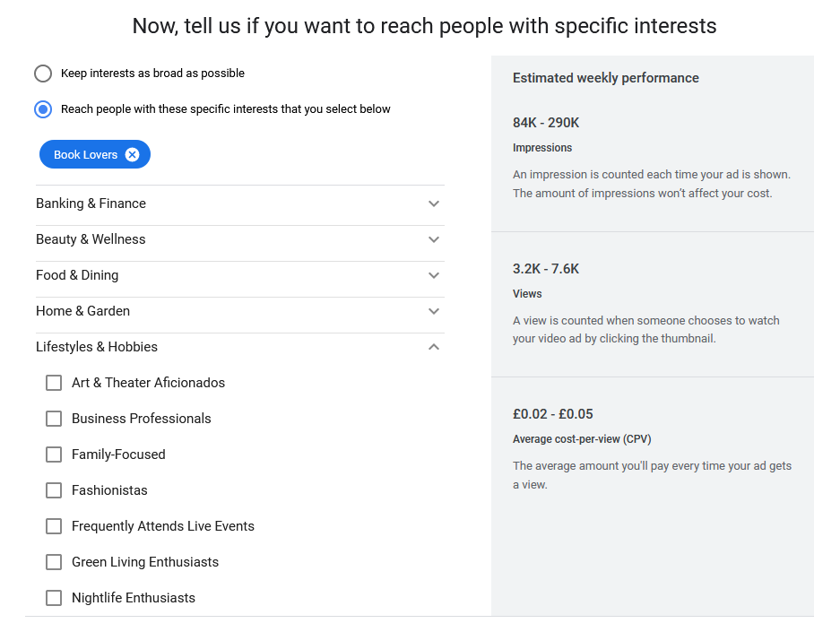Viewport: 840px width, 632px height.
Task: Check Frequently Attends Live Events
Action: [54, 526]
